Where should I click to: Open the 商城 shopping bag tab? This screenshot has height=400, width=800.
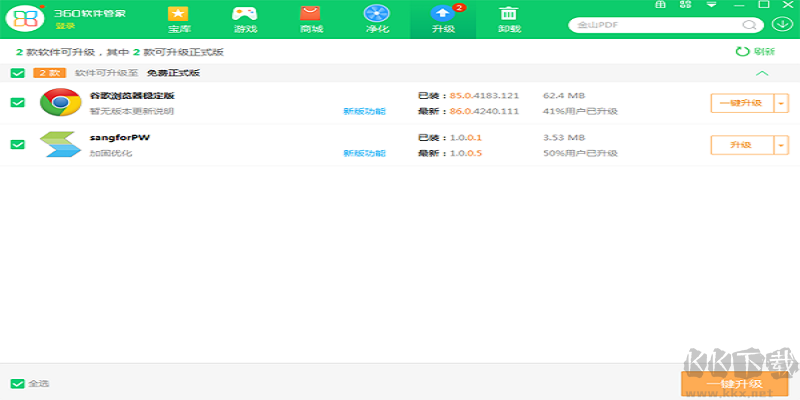click(311, 20)
